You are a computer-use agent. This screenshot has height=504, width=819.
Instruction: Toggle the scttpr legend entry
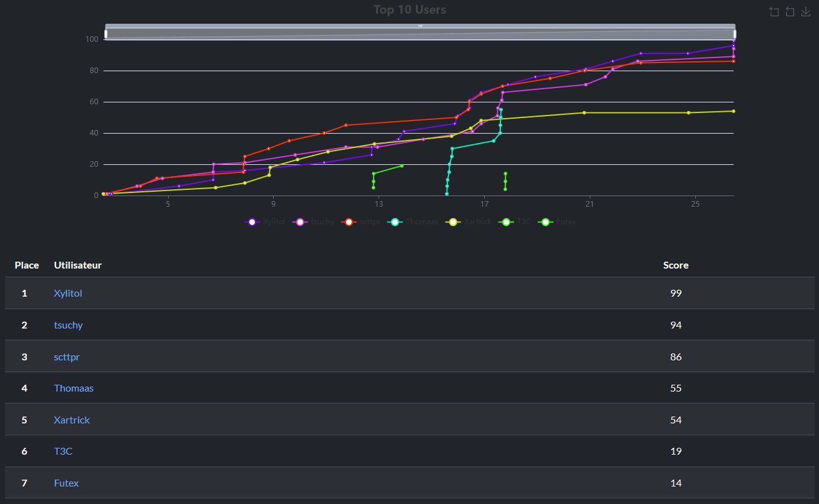[x=360, y=222]
